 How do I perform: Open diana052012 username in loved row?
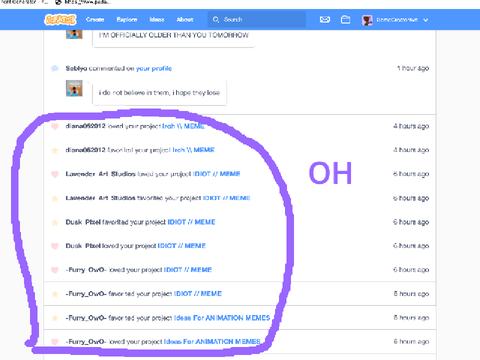[86, 126]
